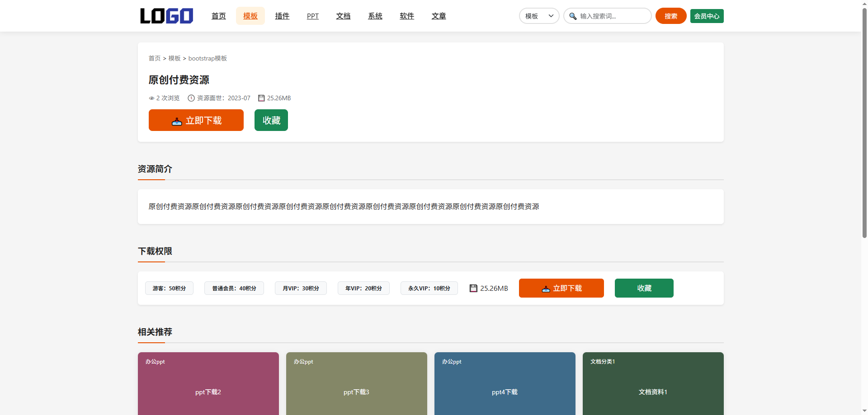Select the 模板 navigation tab
The width and height of the screenshot is (868, 415).
click(250, 16)
